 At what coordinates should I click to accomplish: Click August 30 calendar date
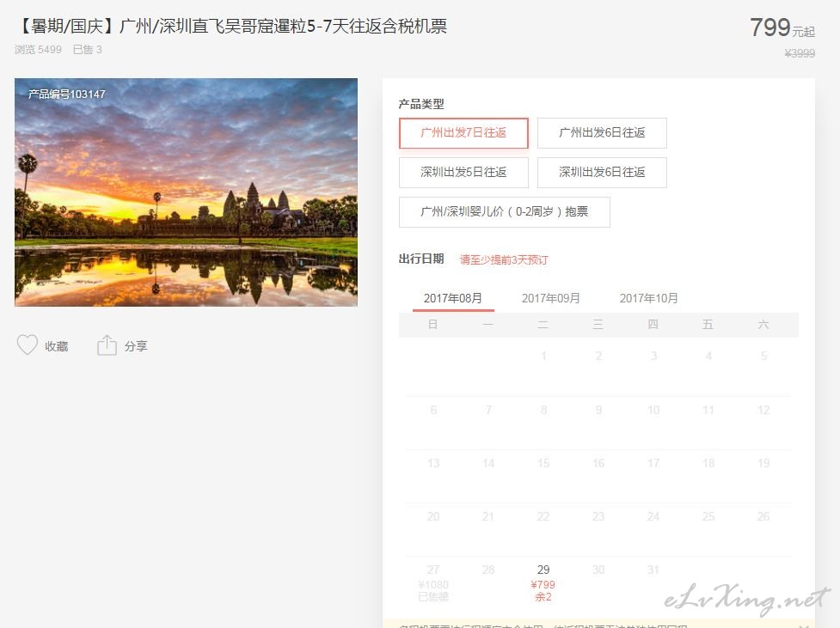(598, 570)
